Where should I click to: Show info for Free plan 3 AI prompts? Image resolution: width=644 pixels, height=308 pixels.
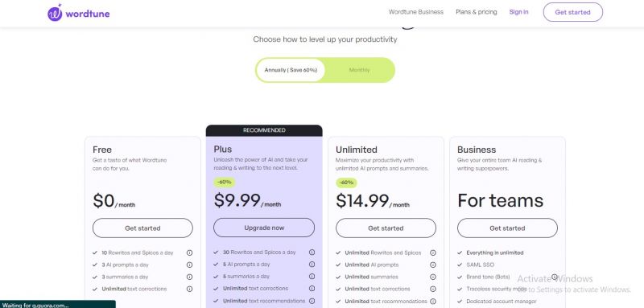click(189, 265)
